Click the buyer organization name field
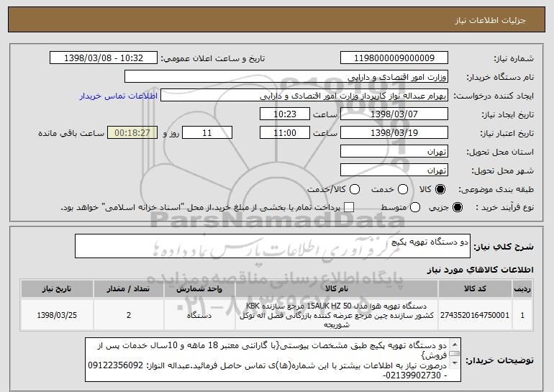This screenshot has width=554, height=392. point(286,77)
